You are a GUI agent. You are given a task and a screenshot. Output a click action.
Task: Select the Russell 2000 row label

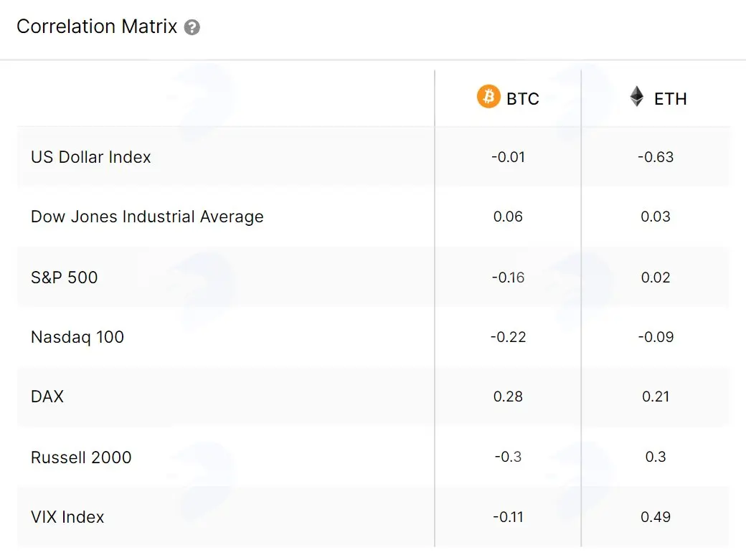81,457
